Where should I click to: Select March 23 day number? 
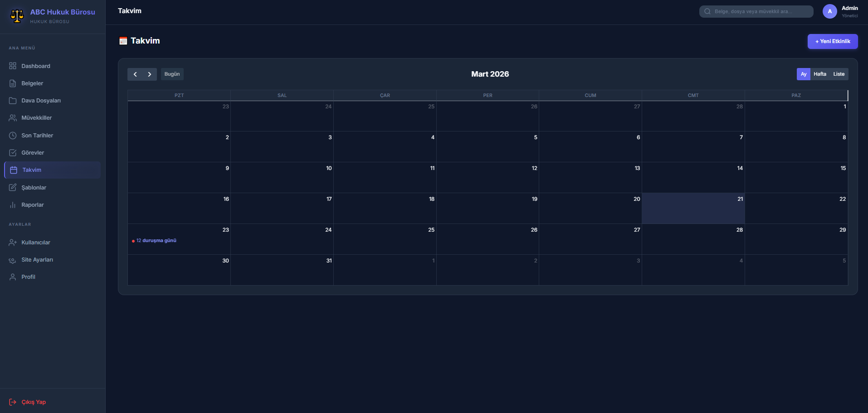[x=225, y=230]
